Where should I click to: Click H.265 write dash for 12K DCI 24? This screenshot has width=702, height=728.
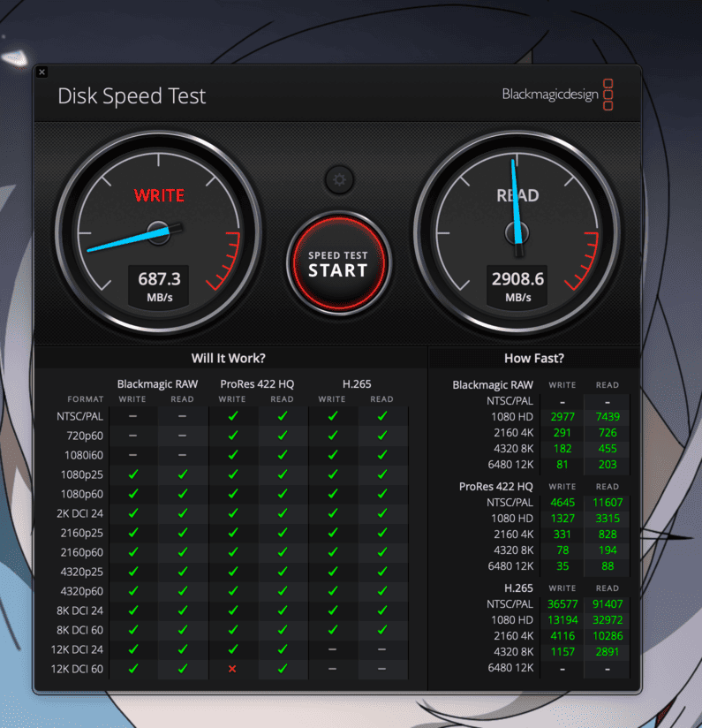pyautogui.click(x=333, y=649)
